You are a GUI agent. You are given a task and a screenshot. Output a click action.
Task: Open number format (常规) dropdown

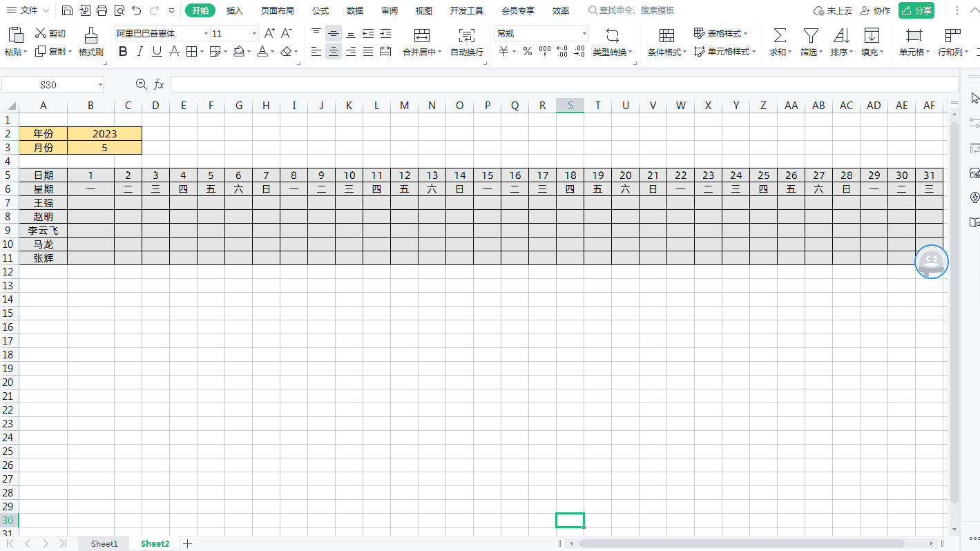pos(584,33)
